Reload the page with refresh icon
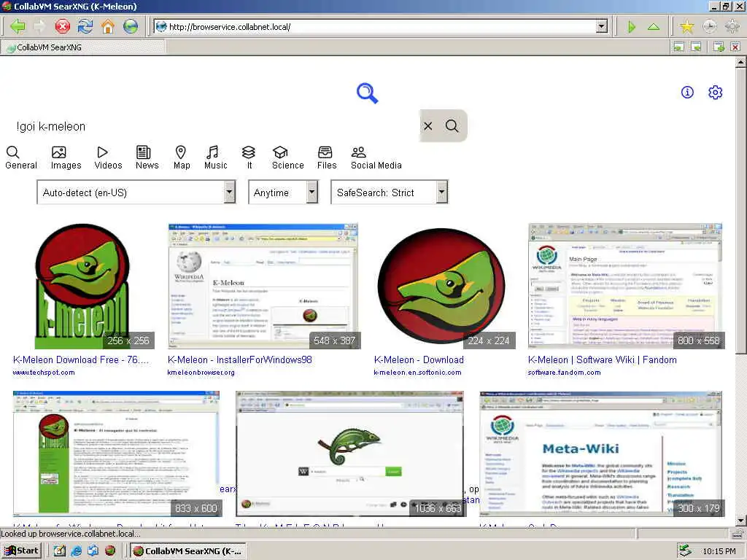This screenshot has height=560, width=747. tap(85, 26)
